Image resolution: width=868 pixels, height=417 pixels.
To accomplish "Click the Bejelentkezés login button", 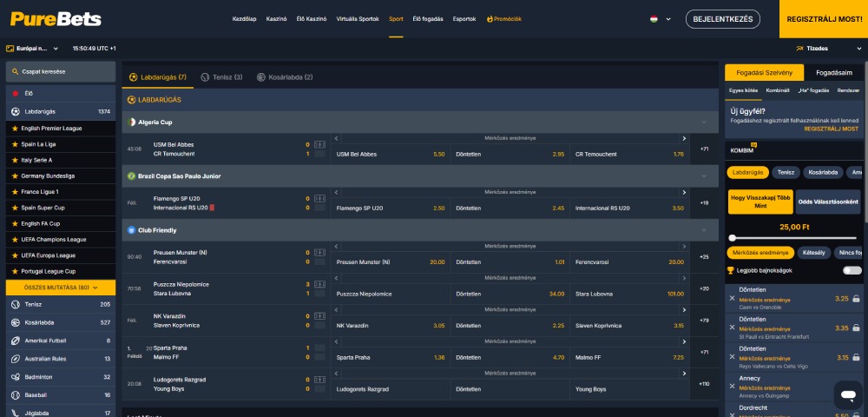I will 722,18.
